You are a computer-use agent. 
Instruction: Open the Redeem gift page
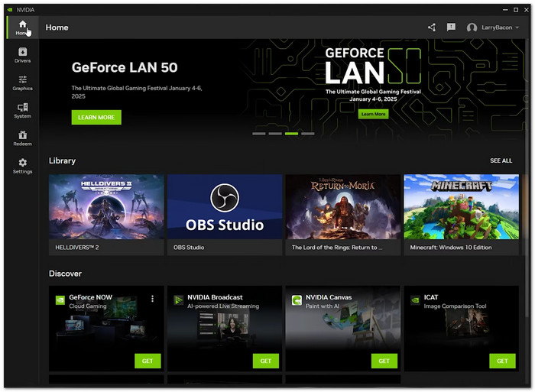(x=22, y=138)
